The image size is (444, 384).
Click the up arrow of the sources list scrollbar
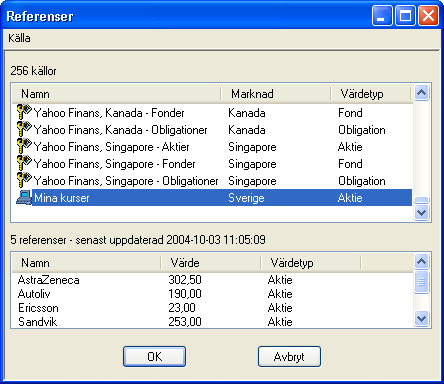click(x=422, y=93)
